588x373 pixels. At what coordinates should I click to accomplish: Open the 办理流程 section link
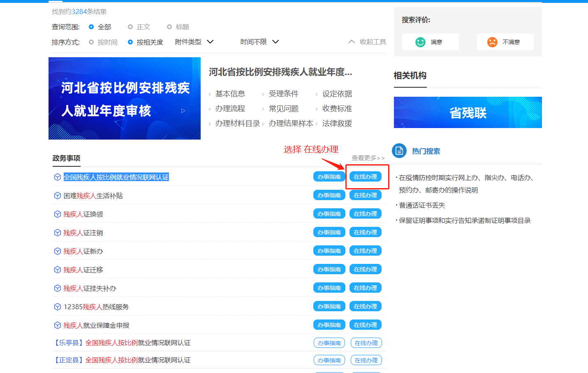[230, 109]
